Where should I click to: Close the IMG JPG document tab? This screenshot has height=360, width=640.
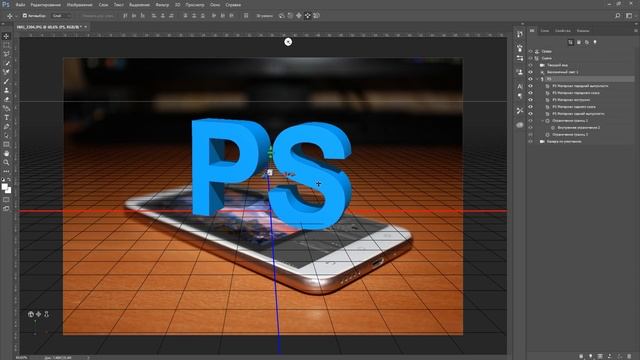[85, 27]
